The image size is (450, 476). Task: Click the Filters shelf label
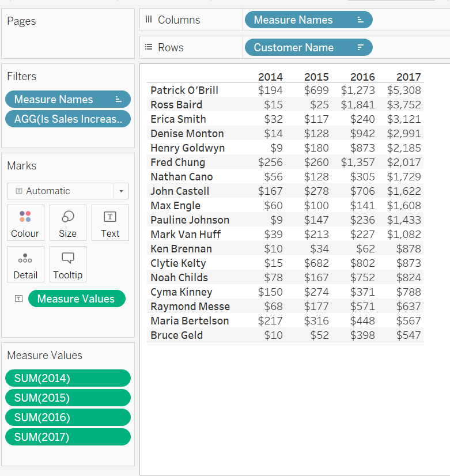point(21,76)
